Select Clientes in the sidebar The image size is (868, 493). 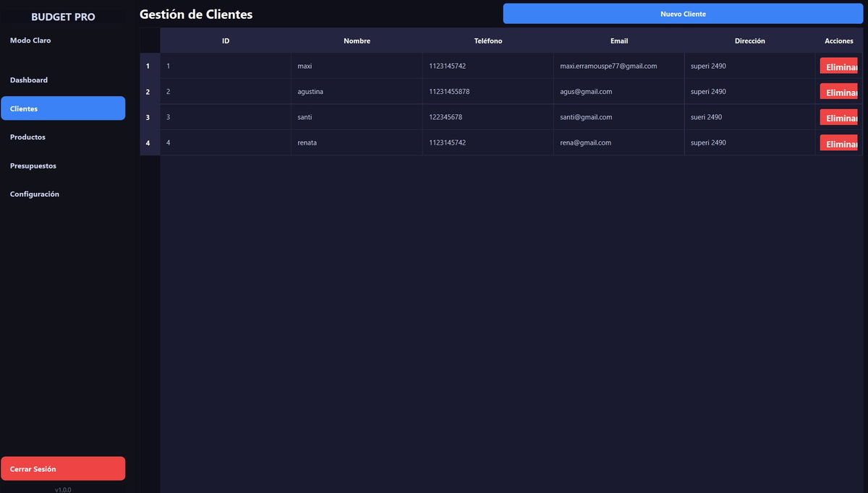click(63, 108)
